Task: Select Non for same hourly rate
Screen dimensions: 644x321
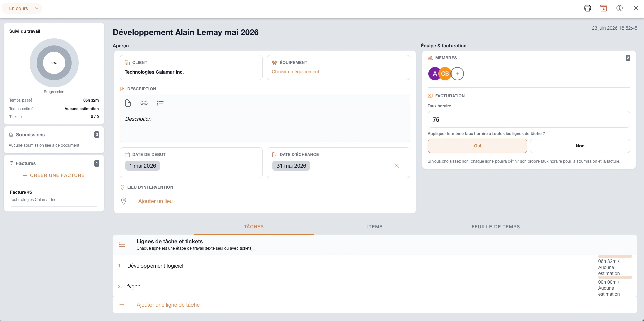Action: coord(580,146)
